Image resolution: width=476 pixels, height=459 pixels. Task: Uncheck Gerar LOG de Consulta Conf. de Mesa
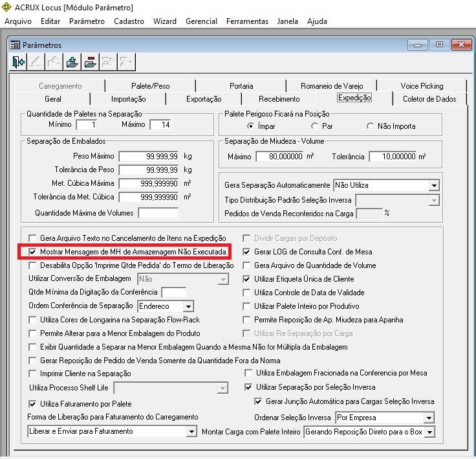246,252
